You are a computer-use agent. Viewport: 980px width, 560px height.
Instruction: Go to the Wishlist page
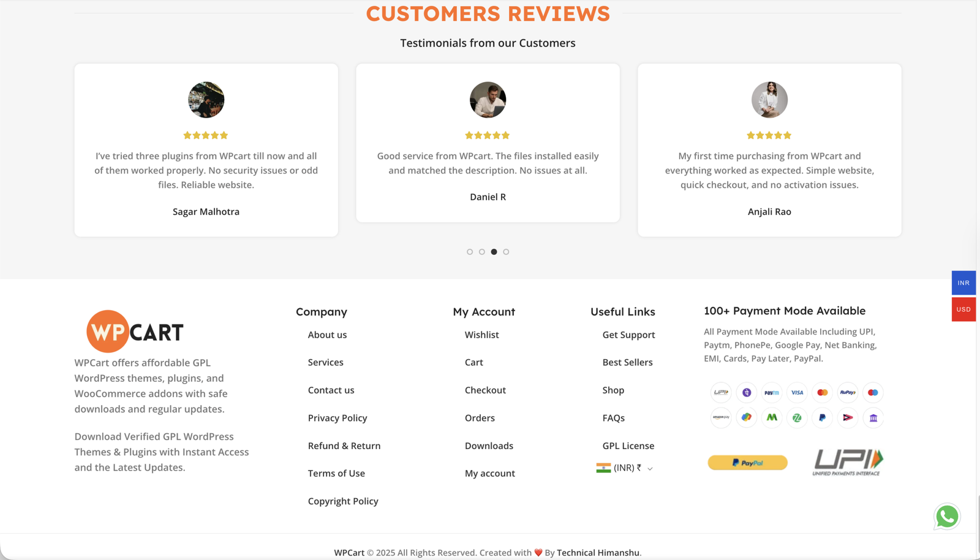point(481,335)
